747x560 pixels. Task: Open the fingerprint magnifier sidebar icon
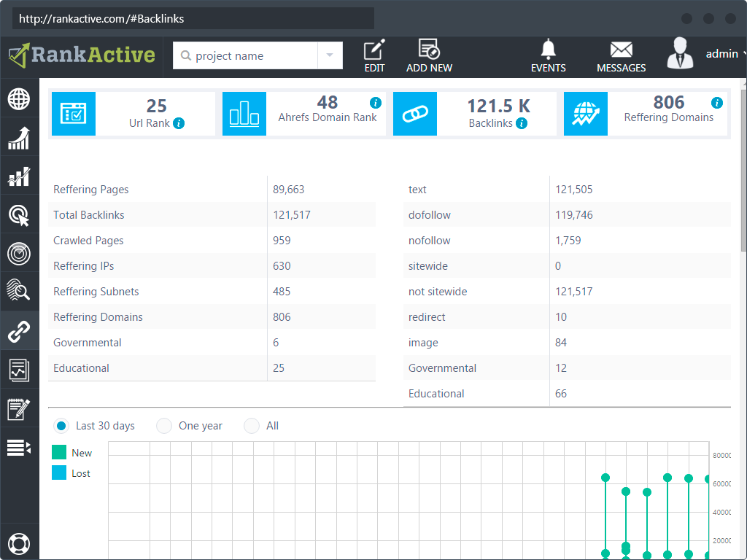tap(19, 289)
